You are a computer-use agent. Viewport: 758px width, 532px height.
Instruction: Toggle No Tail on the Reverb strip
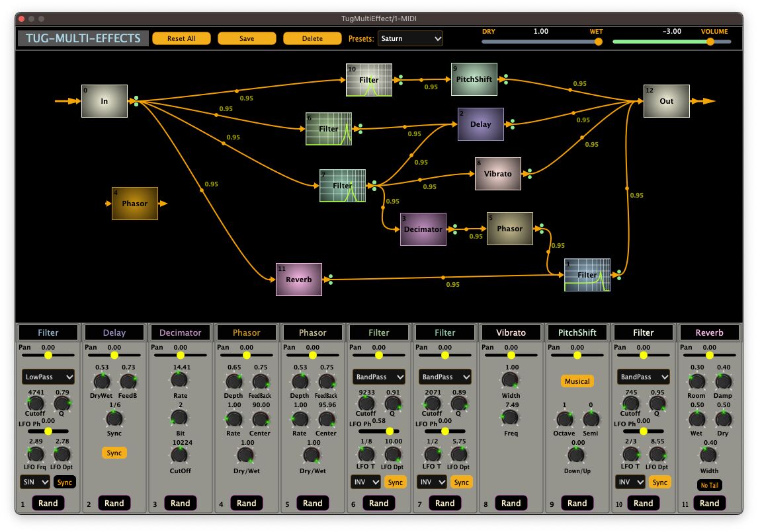click(708, 484)
